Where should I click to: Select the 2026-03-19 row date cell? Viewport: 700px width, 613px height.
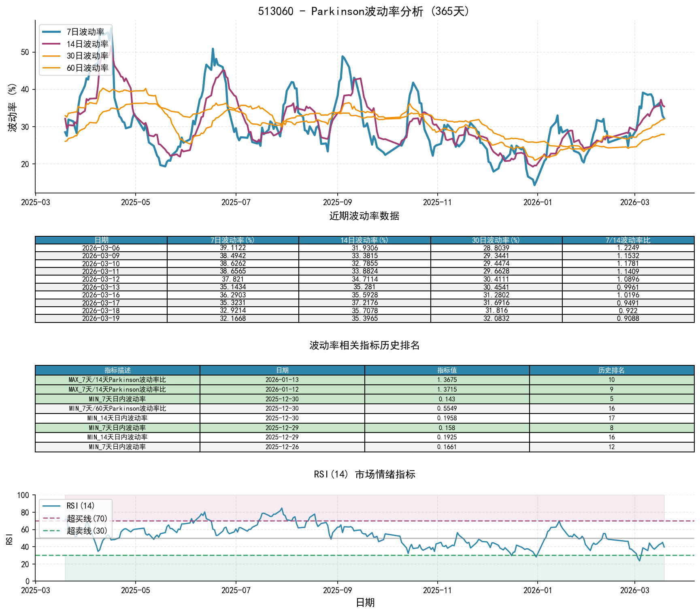101,318
